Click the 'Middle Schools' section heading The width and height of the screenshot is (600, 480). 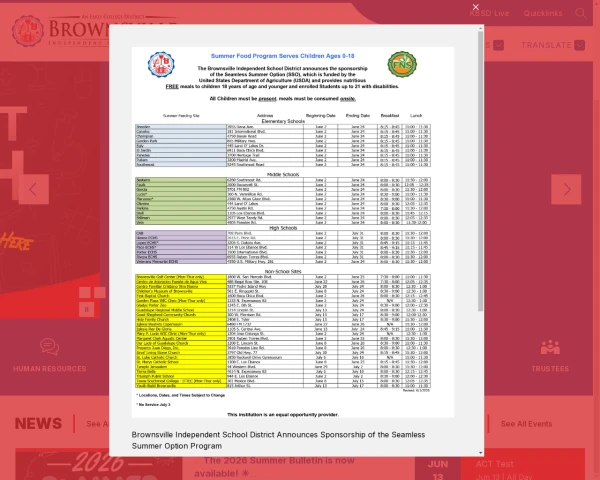[x=283, y=174]
